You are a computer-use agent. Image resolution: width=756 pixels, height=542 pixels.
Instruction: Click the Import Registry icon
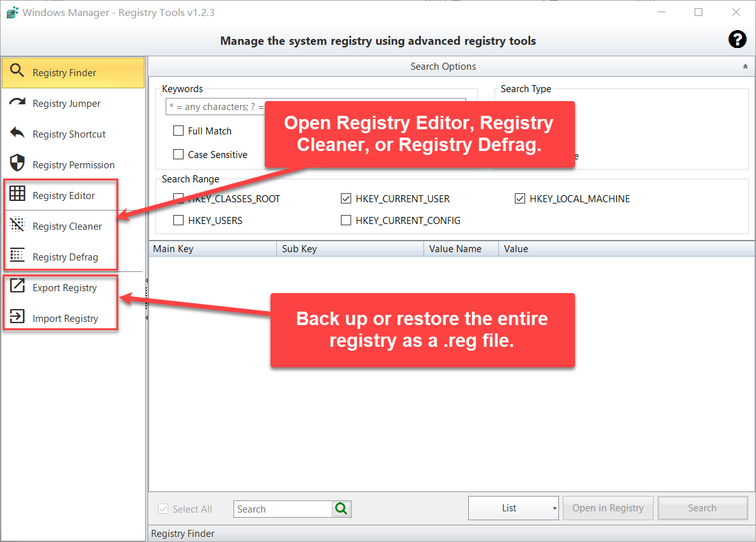[x=17, y=316]
